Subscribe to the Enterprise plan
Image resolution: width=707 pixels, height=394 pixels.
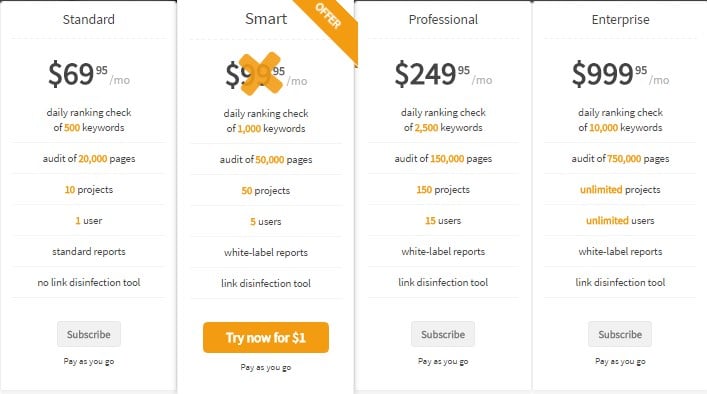pyautogui.click(x=620, y=334)
